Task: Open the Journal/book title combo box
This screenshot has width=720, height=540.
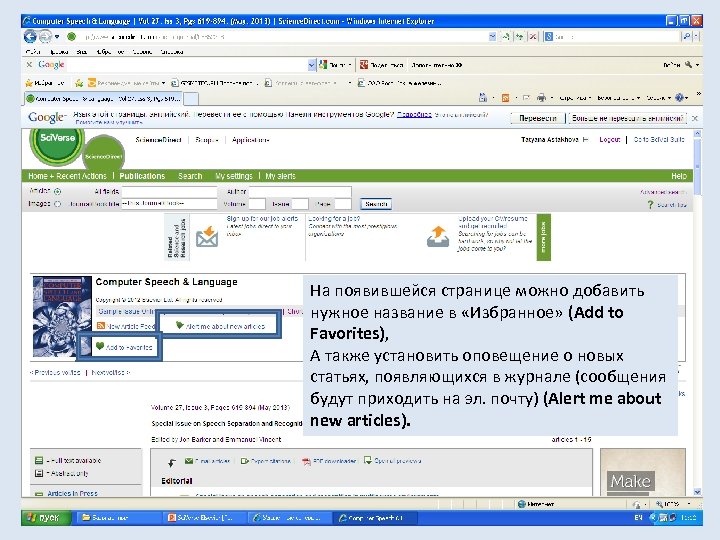Action: (169, 203)
